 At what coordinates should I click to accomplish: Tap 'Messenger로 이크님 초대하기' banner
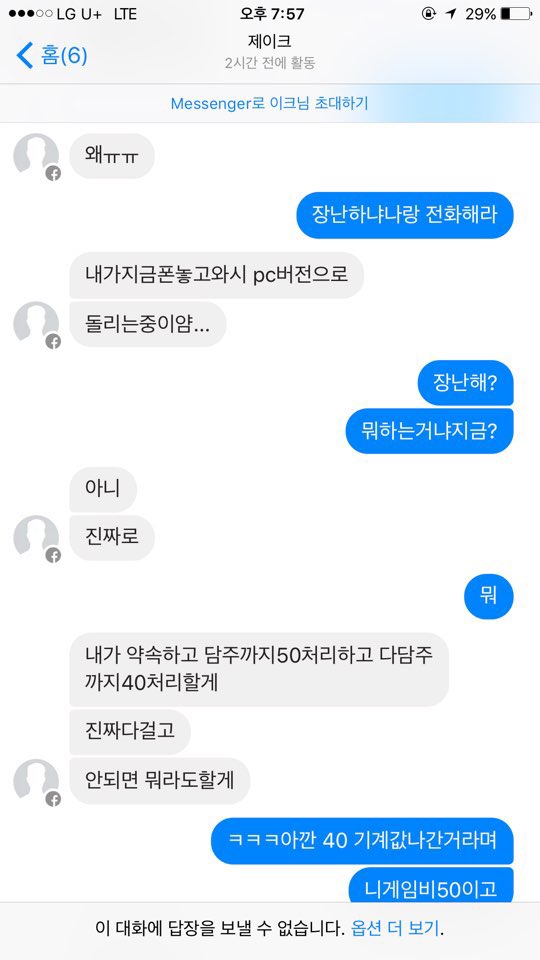tap(269, 103)
